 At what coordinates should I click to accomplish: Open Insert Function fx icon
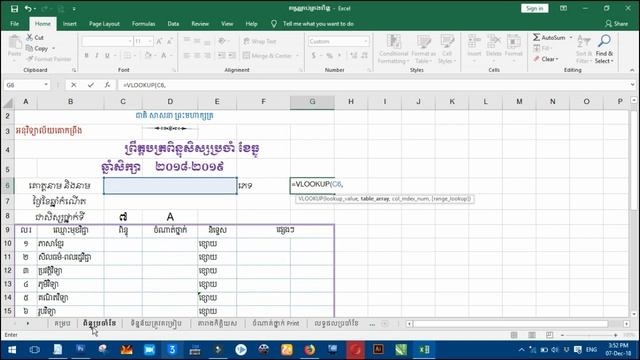tap(107, 85)
